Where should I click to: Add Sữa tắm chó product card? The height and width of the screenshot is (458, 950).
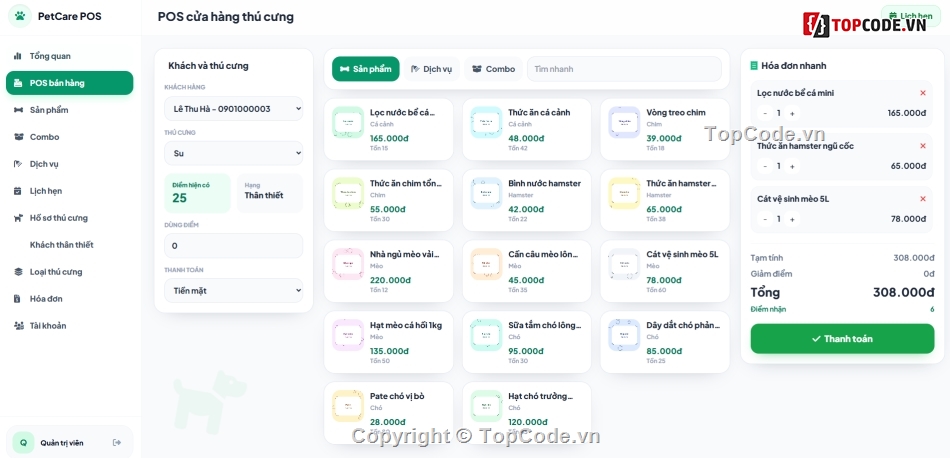pos(526,342)
